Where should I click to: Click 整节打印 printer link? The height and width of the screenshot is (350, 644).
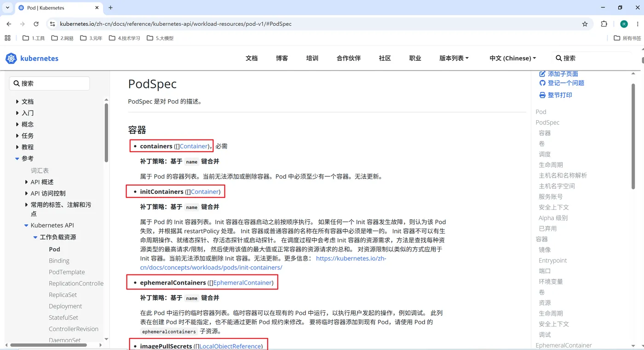click(x=556, y=95)
